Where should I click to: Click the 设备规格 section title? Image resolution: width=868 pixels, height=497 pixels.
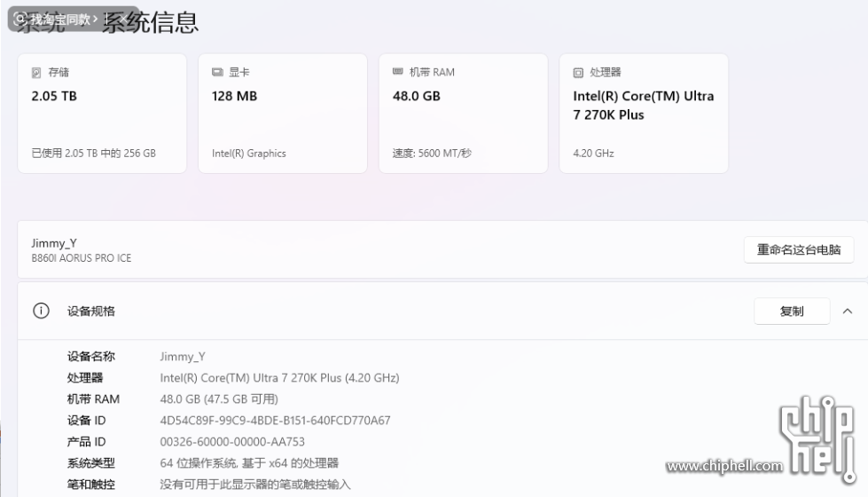(x=91, y=312)
